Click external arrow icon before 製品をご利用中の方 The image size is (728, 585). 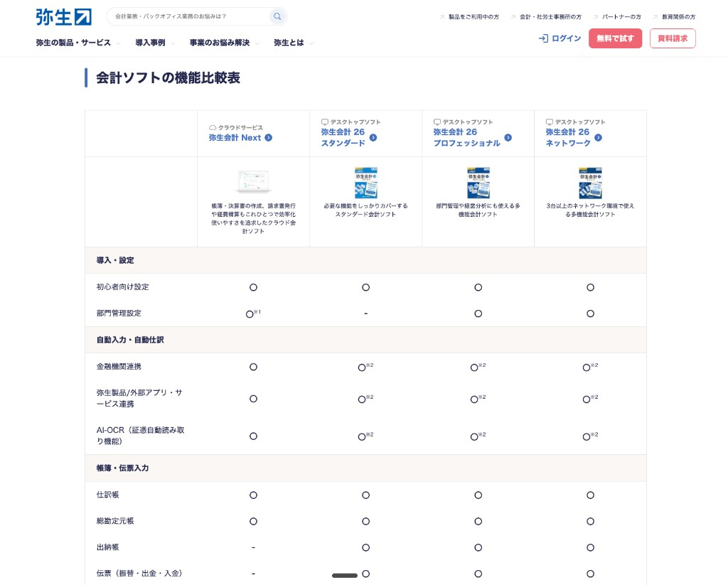(x=442, y=17)
